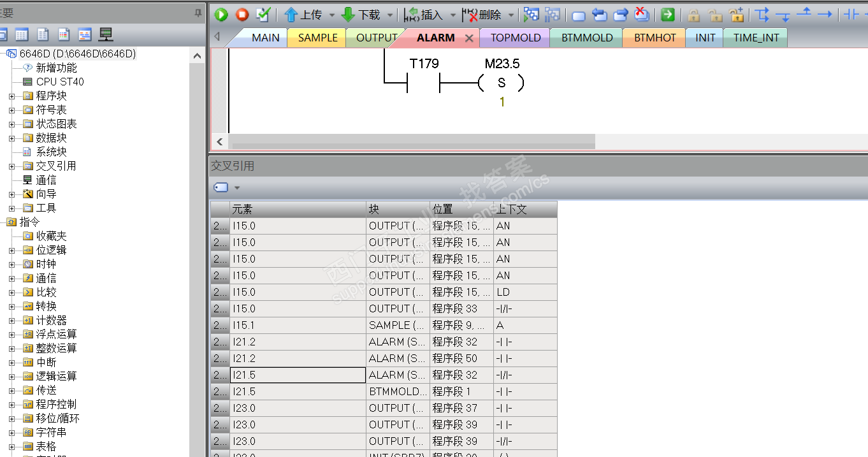Click the next bookmark icon
The image size is (868, 457).
621,14
